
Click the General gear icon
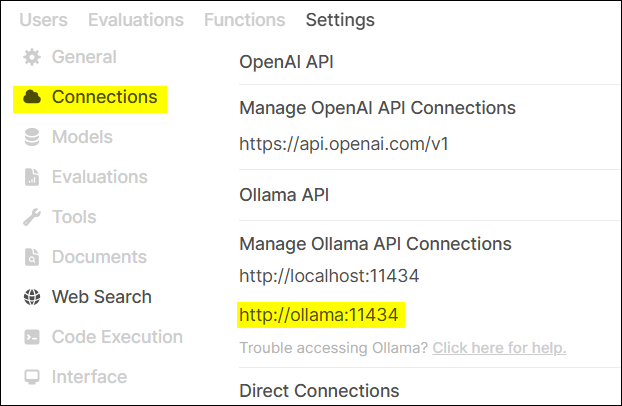click(31, 58)
